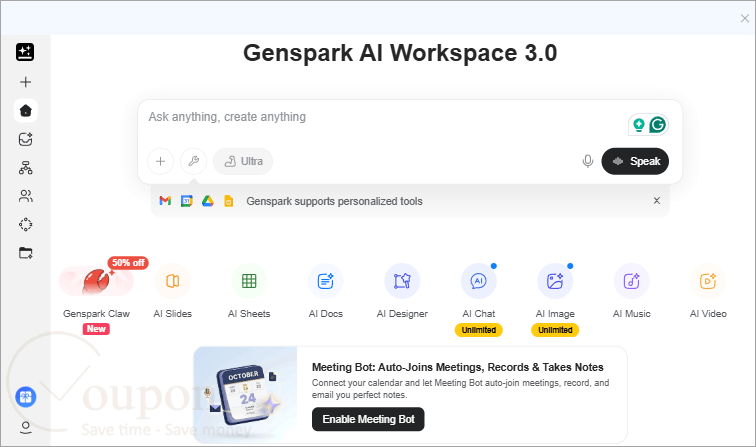This screenshot has width=756, height=447.
Task: Click the Unlimited badge under AI Chat
Action: pyautogui.click(x=479, y=330)
